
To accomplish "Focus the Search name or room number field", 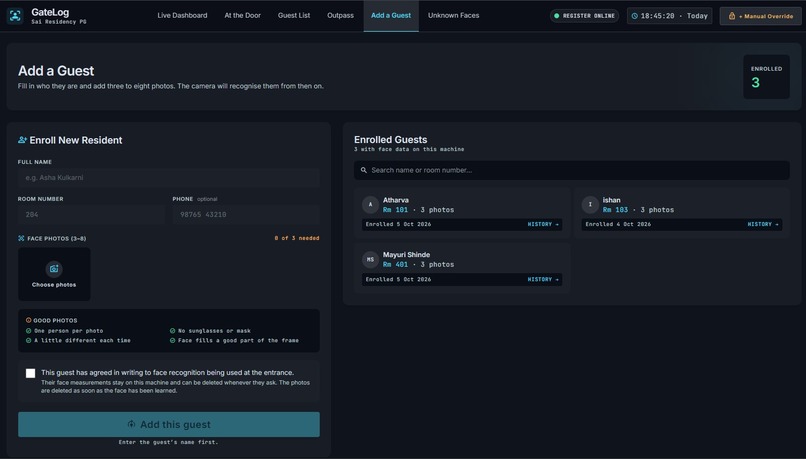I will [572, 170].
